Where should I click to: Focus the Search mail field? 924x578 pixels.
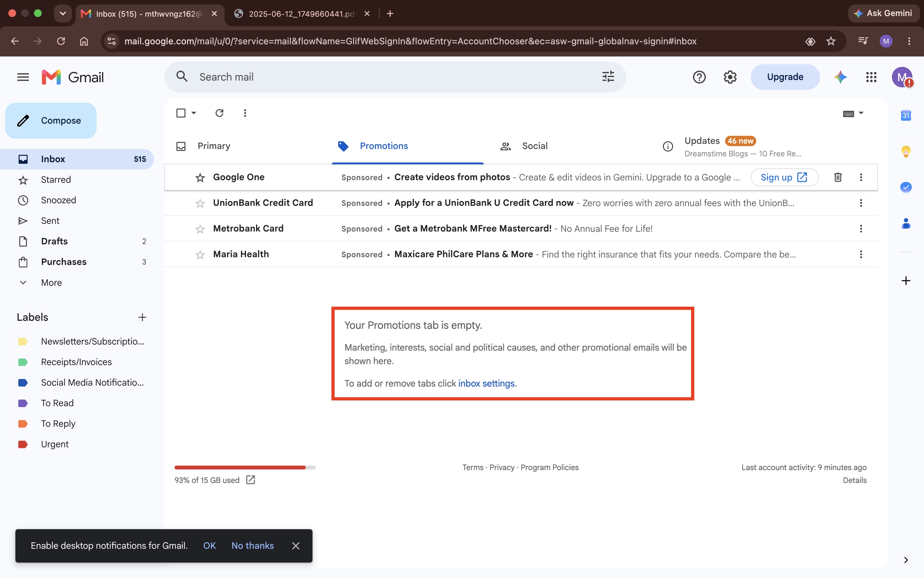pyautogui.click(x=395, y=77)
